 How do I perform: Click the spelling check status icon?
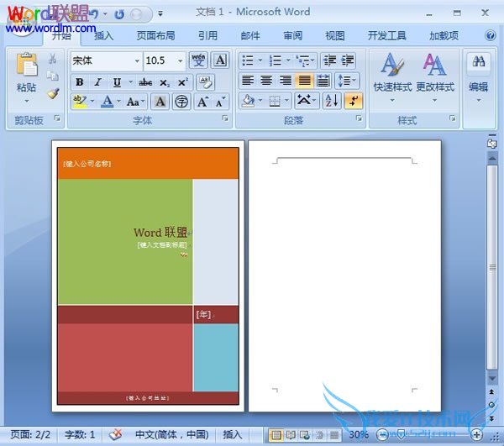[115, 434]
